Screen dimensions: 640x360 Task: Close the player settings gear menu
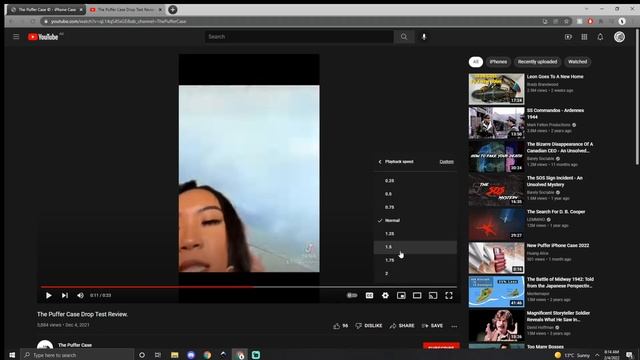click(x=385, y=295)
